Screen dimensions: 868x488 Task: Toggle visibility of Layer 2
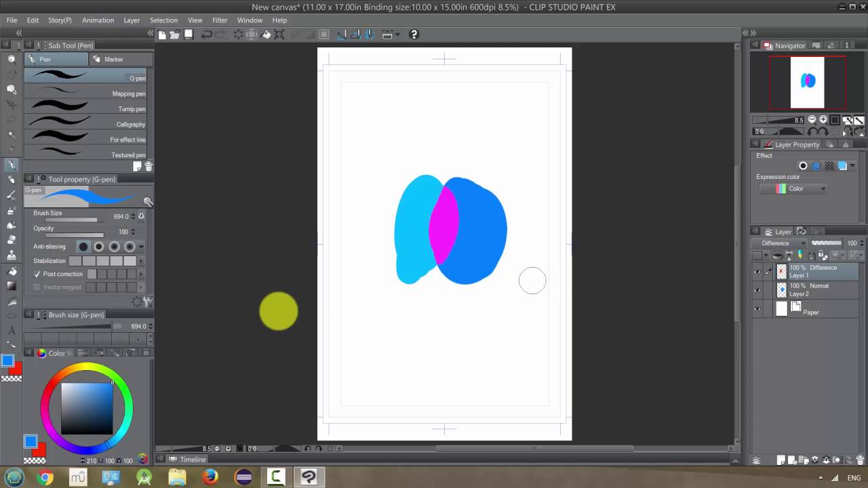coord(757,289)
